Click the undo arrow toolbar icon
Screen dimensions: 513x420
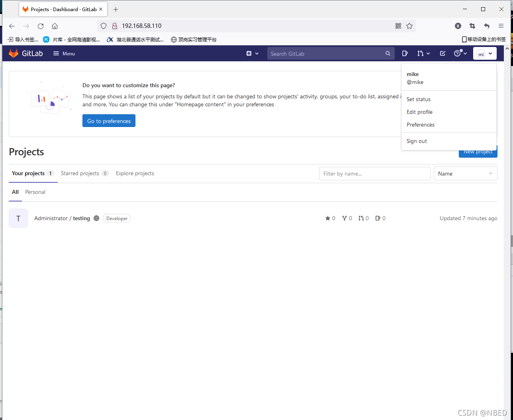click(487, 26)
